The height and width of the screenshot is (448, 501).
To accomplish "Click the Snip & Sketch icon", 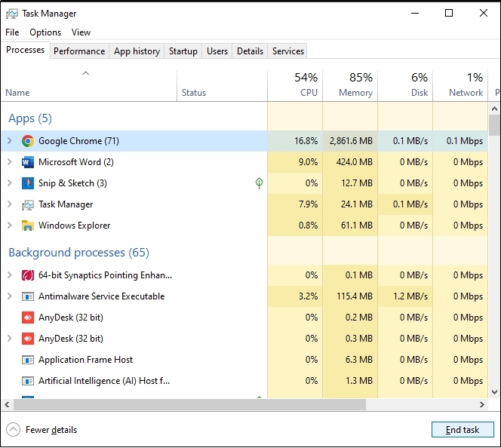I will [28, 183].
